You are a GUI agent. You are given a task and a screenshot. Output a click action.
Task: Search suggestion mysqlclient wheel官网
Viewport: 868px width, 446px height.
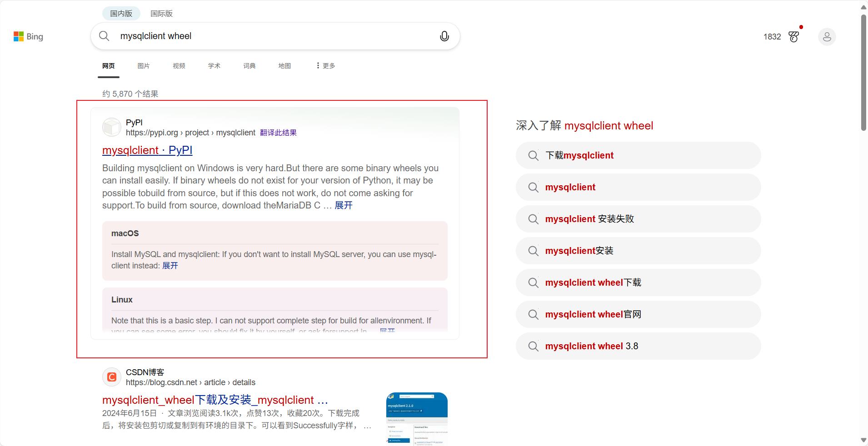point(638,314)
